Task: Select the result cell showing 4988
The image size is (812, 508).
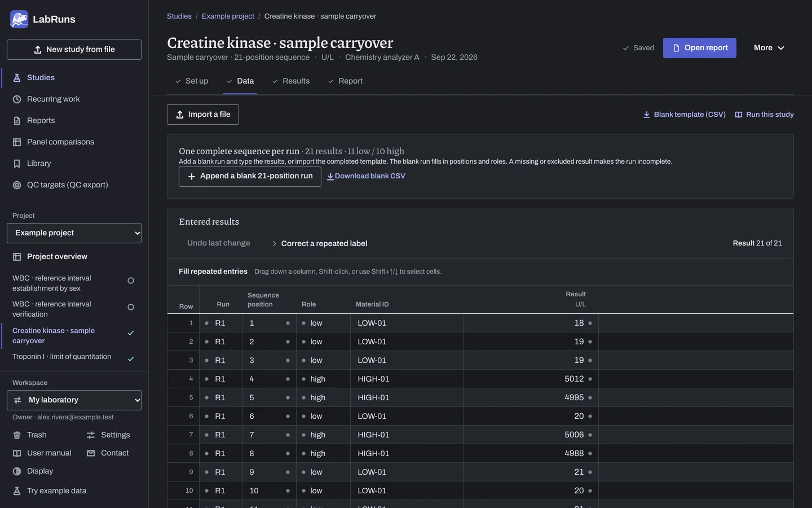Action: (x=531, y=454)
